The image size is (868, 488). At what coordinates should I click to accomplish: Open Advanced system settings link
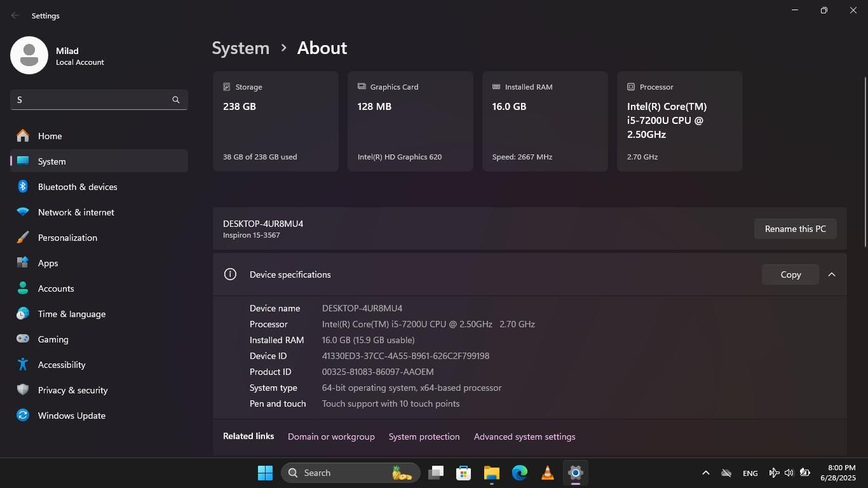[524, 437]
